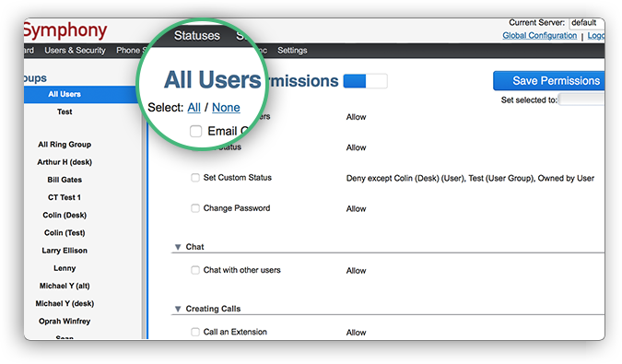Check the Call an Extension checkbox

(x=195, y=332)
